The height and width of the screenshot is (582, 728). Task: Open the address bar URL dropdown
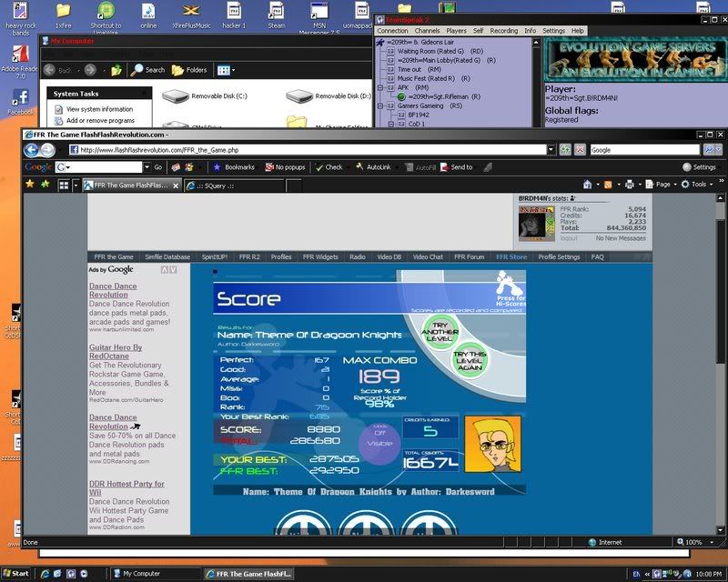pos(551,149)
